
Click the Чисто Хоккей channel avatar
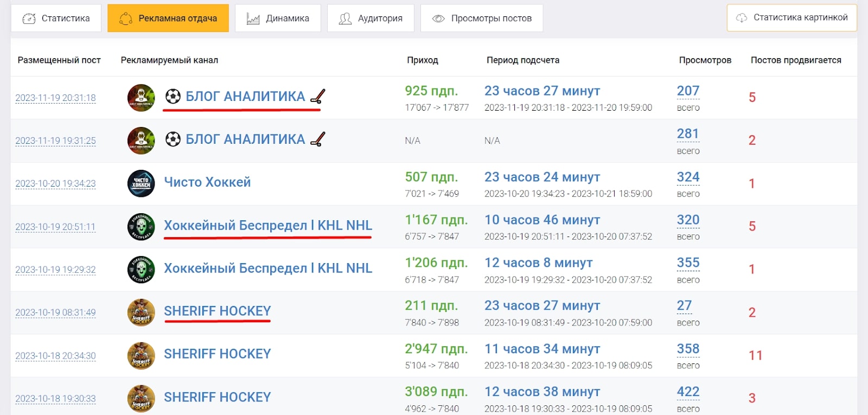point(141,183)
